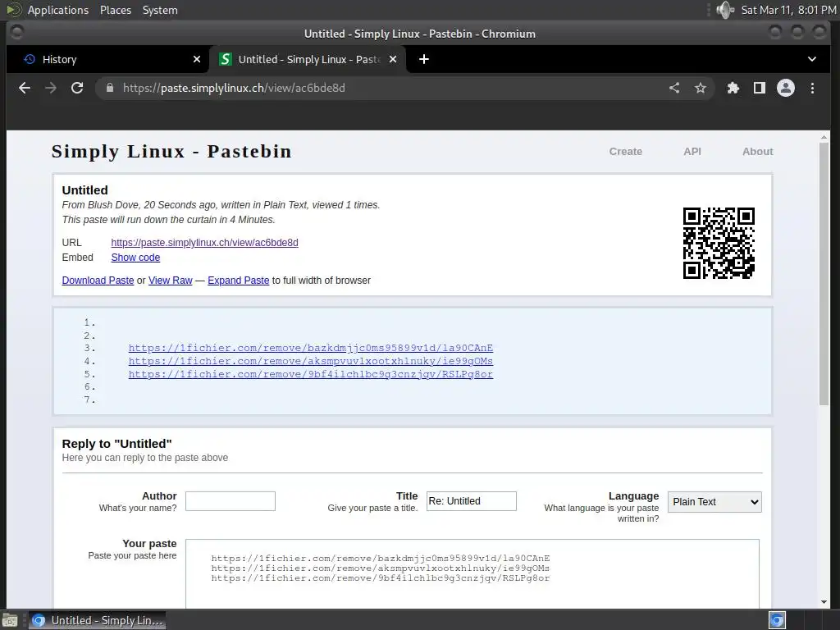840x630 pixels.
Task: Click the Reply to "Untitled" heading
Action: [116, 444]
